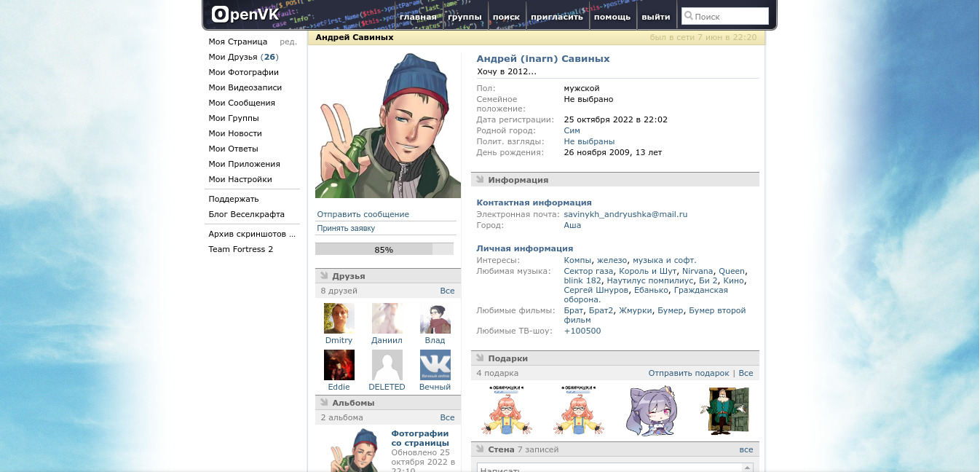Collapse the Информация section arrow icon

(x=480, y=179)
